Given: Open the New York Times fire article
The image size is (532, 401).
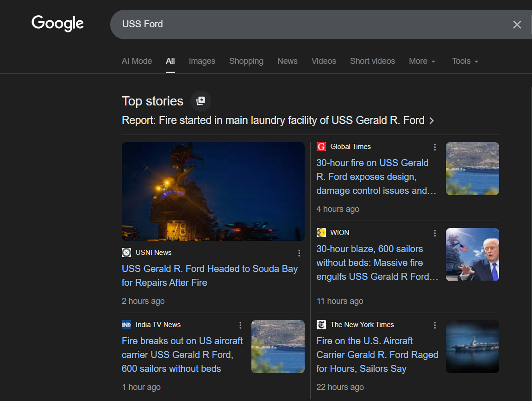Looking at the screenshot, I should point(377,355).
